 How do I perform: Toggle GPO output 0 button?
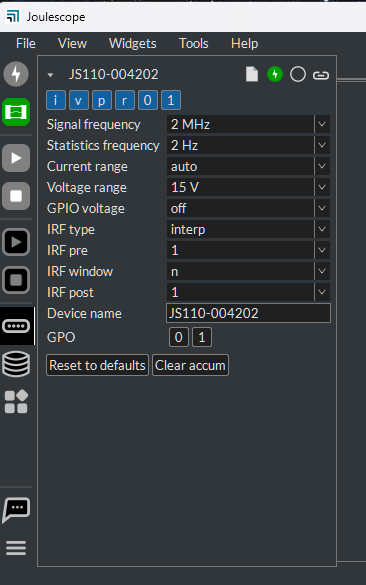[x=179, y=337]
